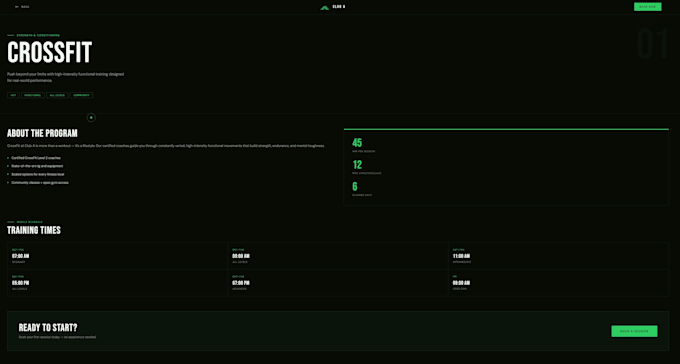Select the 09:00 AM All Levels time slot
The width and height of the screenshot is (680, 364).
(338, 256)
